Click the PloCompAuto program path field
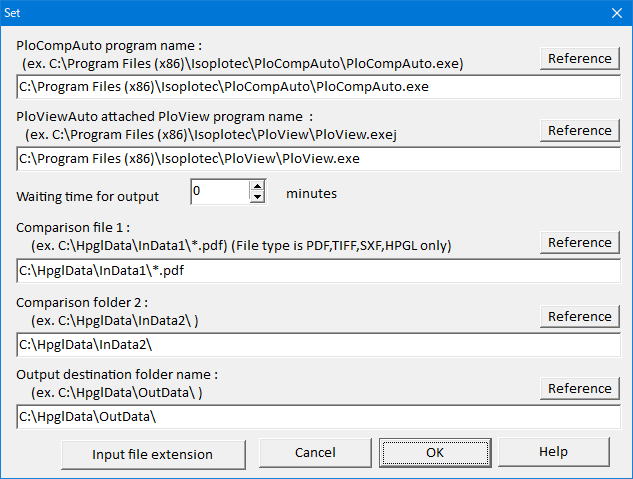This screenshot has height=479, width=633. 314,86
